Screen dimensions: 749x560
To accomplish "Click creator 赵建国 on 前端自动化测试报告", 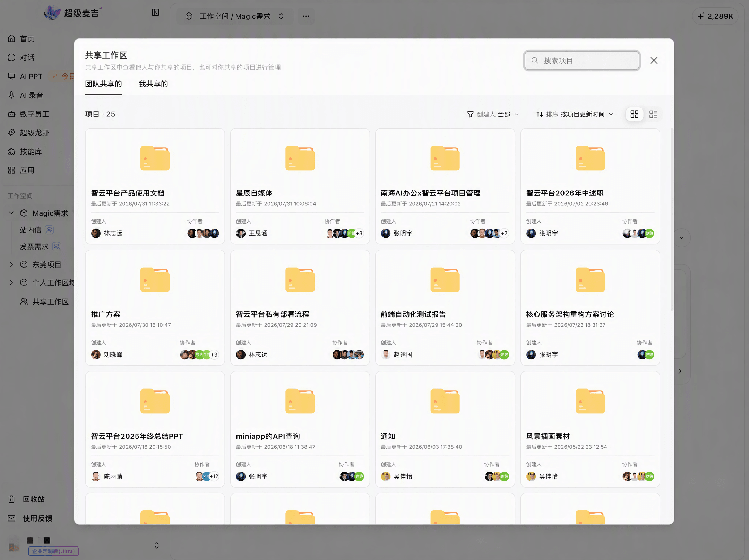I will 396,355.
